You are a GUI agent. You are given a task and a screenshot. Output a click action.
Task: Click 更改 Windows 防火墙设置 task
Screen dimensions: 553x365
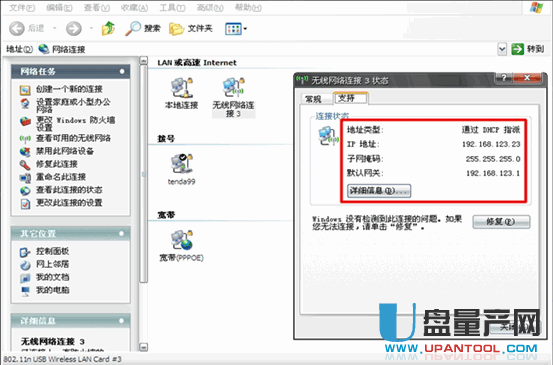point(75,123)
